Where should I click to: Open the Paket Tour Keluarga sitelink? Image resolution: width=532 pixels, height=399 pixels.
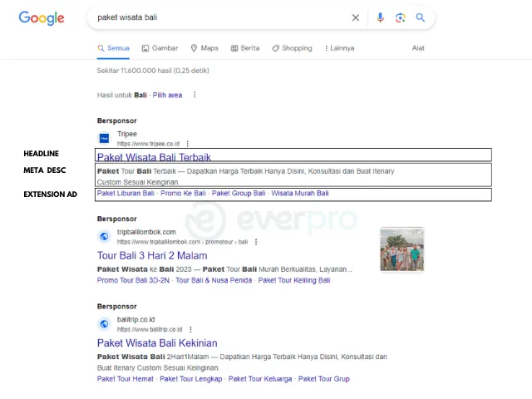click(x=260, y=379)
